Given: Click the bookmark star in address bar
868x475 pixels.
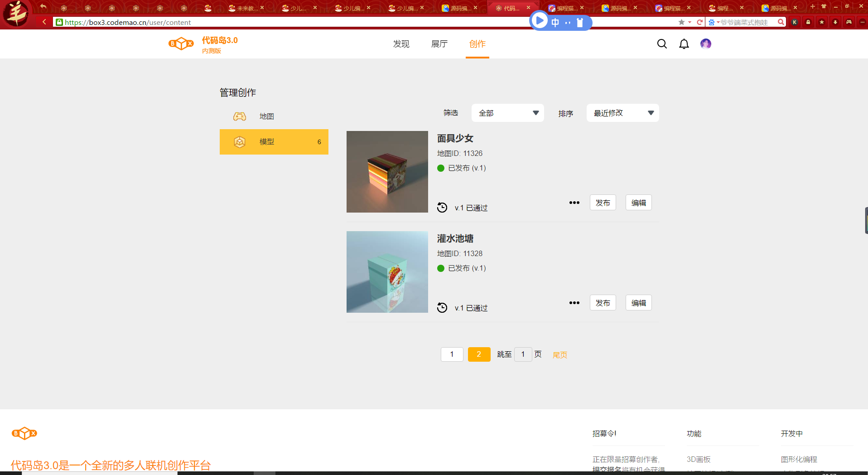Looking at the screenshot, I should [681, 22].
